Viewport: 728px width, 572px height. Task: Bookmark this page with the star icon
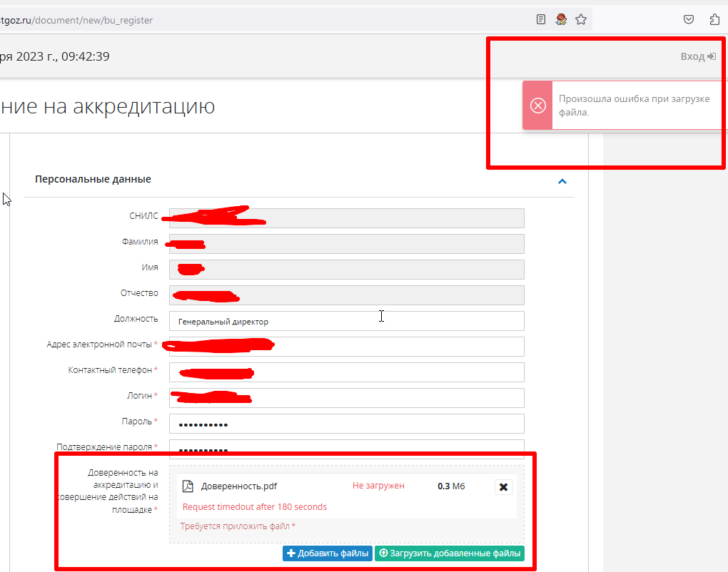tap(581, 20)
